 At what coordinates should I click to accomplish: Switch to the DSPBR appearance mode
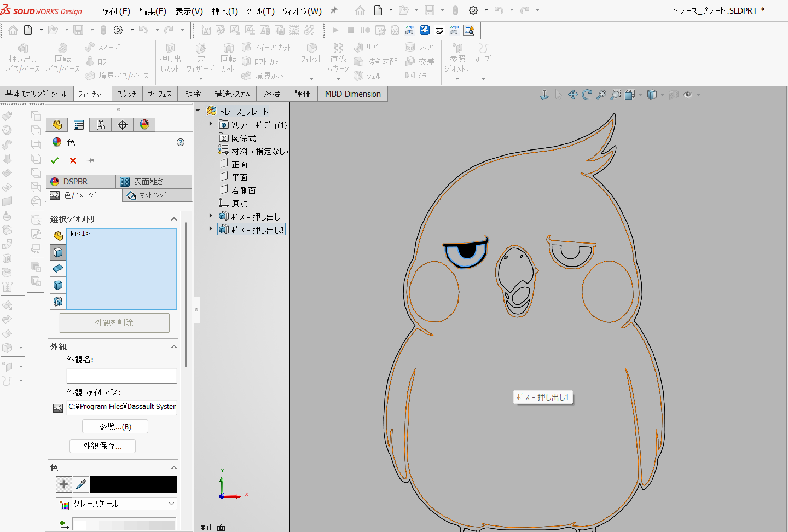pos(81,182)
